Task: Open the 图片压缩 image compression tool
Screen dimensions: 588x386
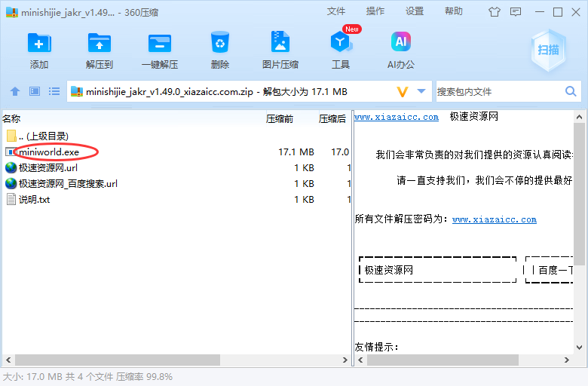Action: pyautogui.click(x=280, y=41)
